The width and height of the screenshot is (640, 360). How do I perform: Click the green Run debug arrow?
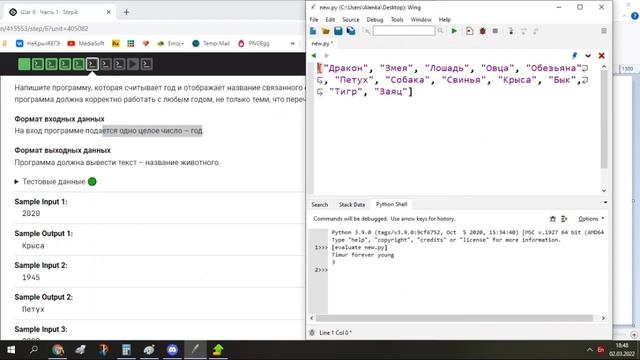[x=454, y=31]
